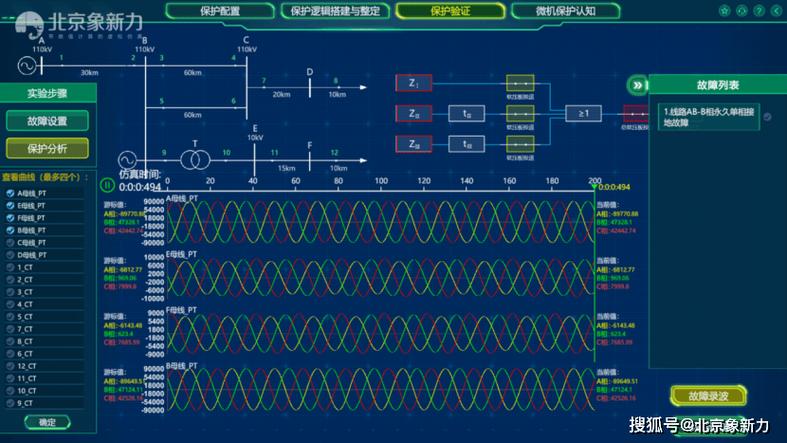Switch to 保护逻辑搭建与整定 tab
Screen dimensions: 787x443
click(335, 11)
